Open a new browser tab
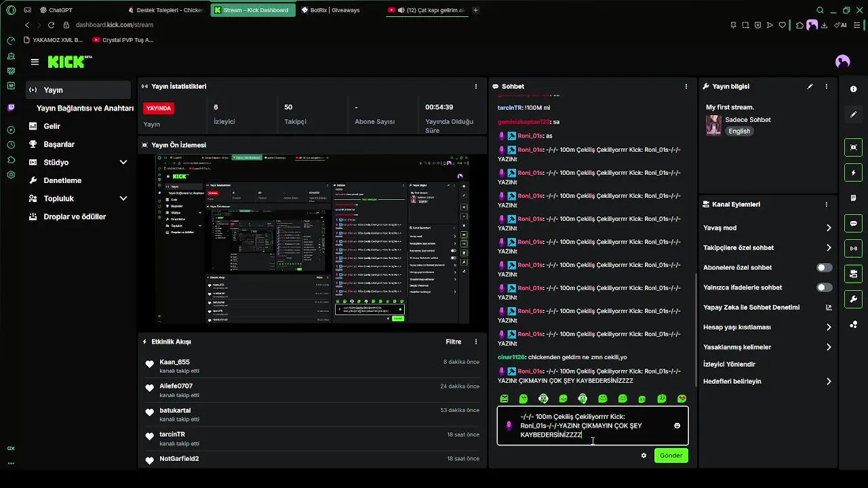Image resolution: width=868 pixels, height=488 pixels. 475,10
